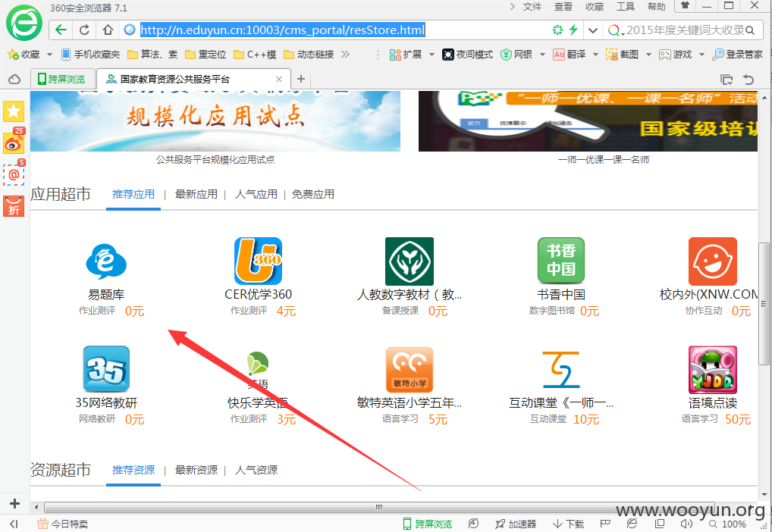This screenshot has width=772, height=532.
Task: Expand more bookmarks with double chevron
Action: [x=346, y=54]
